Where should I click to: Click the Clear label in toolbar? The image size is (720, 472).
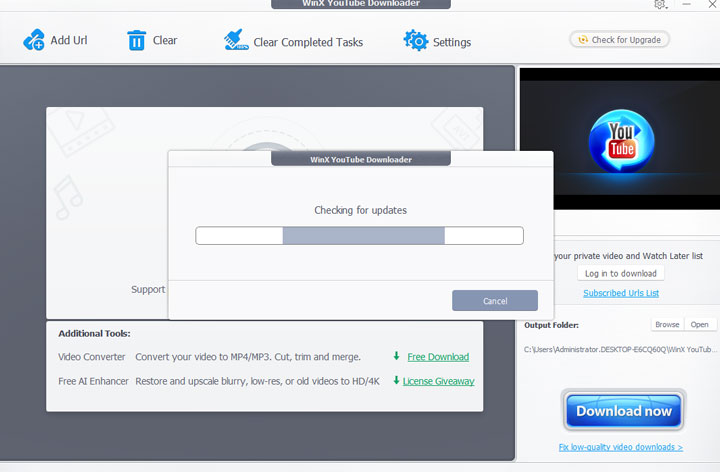click(x=165, y=40)
